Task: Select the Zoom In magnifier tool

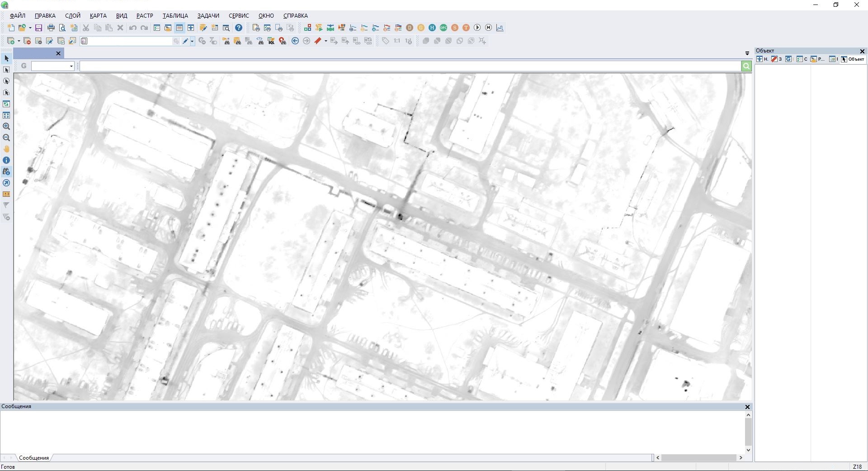Action: click(6, 127)
